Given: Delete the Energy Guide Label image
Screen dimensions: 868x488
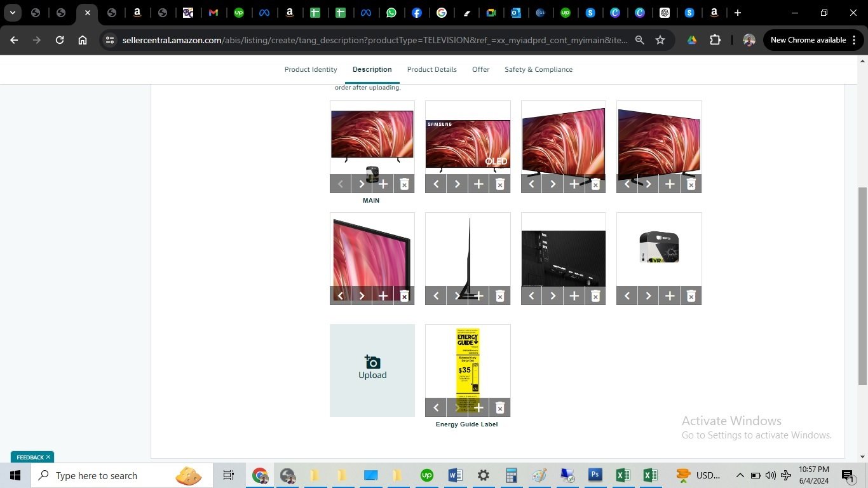Looking at the screenshot, I should point(500,408).
